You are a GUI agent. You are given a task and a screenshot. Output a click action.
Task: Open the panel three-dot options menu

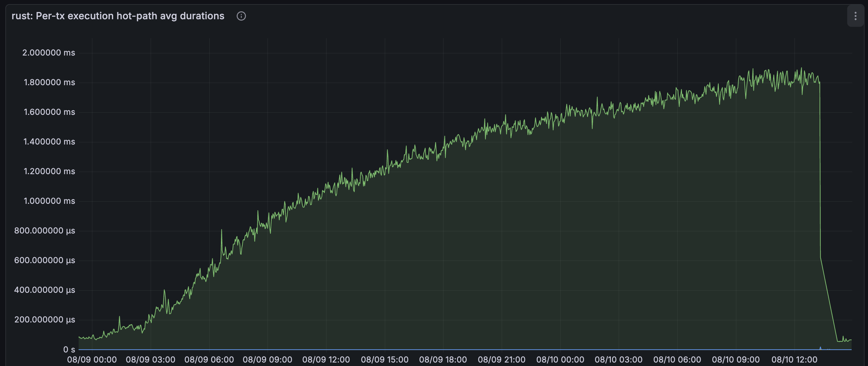pos(855,16)
